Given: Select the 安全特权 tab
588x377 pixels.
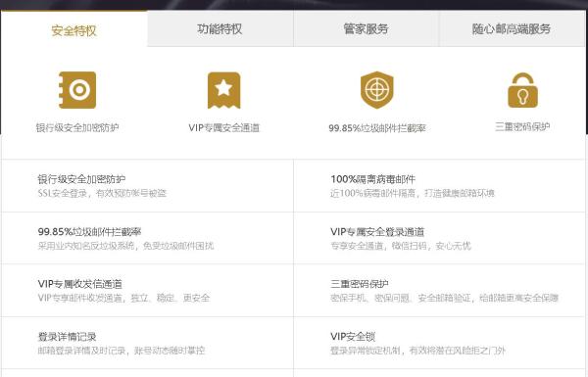Looking at the screenshot, I should [73, 28].
